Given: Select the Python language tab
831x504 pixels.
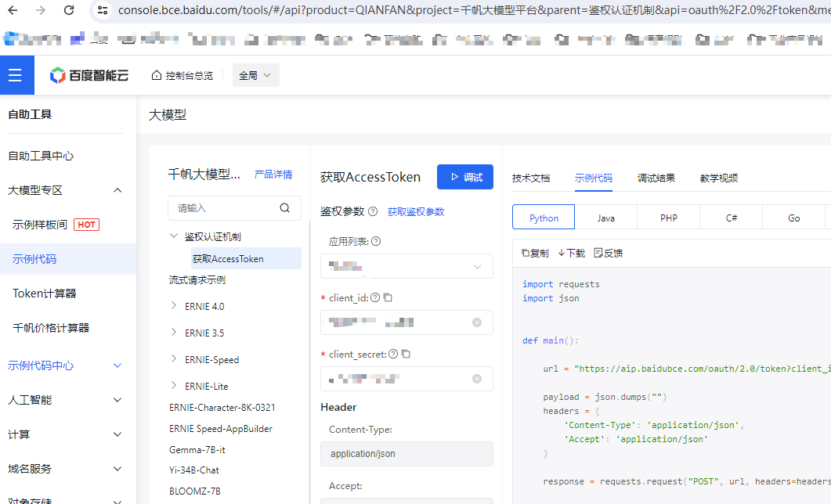Looking at the screenshot, I should pyautogui.click(x=544, y=218).
